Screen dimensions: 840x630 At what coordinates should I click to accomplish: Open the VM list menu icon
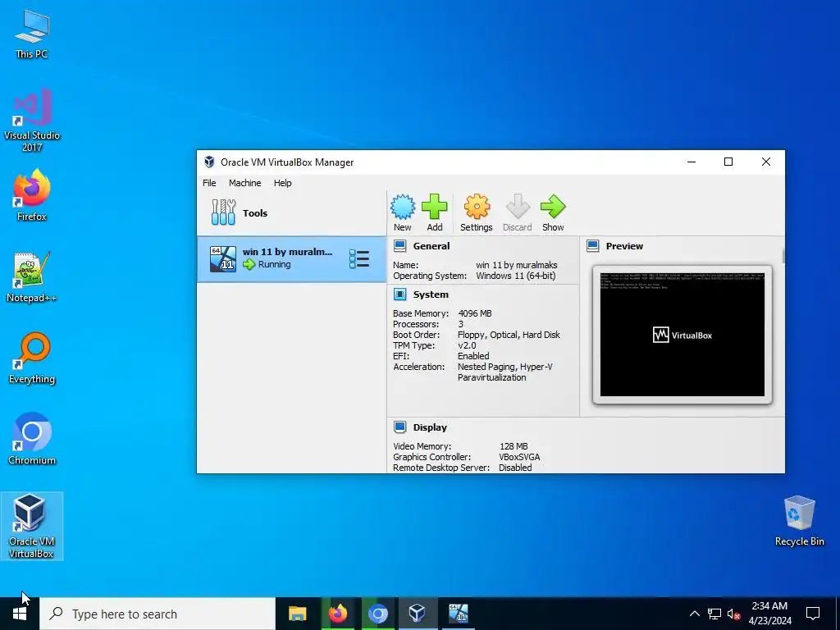point(359,259)
